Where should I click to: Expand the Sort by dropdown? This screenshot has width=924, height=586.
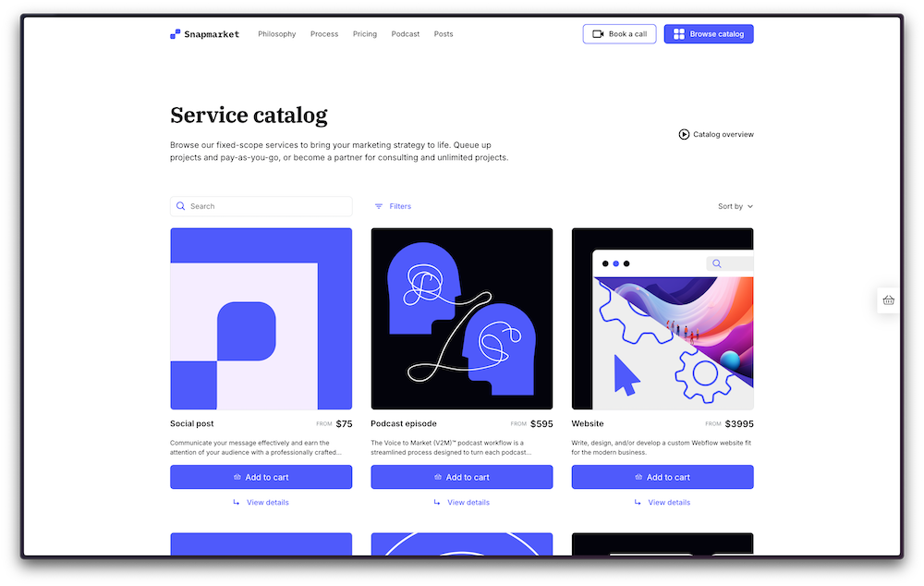[736, 206]
